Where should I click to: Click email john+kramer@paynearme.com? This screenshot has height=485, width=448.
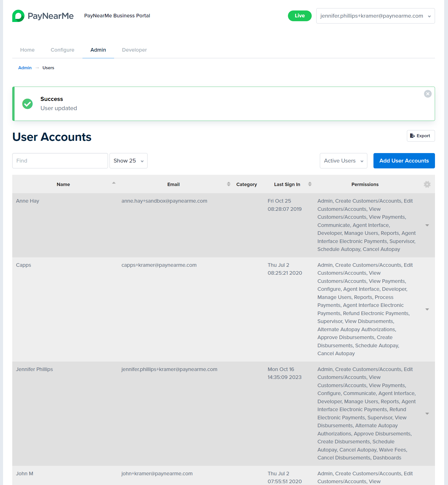pyautogui.click(x=157, y=474)
